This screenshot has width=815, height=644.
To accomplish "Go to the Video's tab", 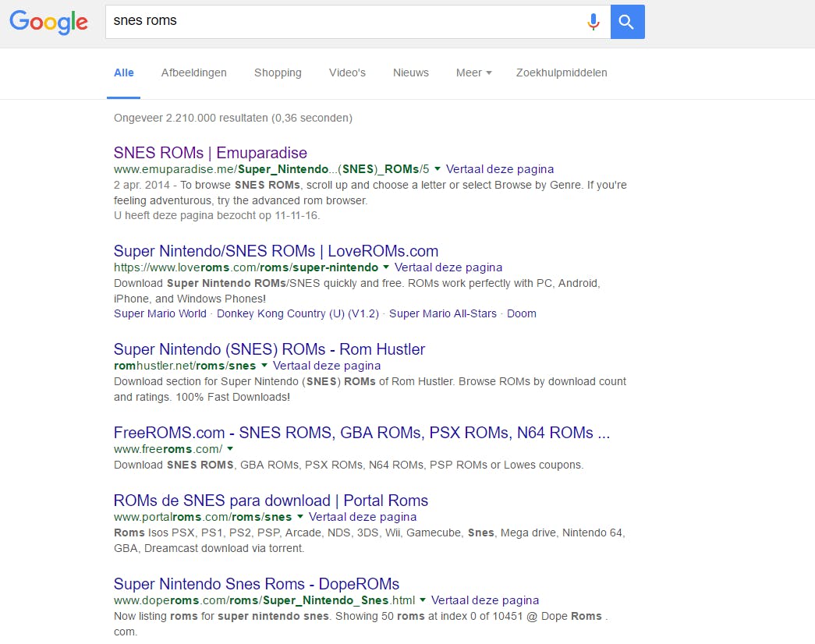I will coord(347,73).
